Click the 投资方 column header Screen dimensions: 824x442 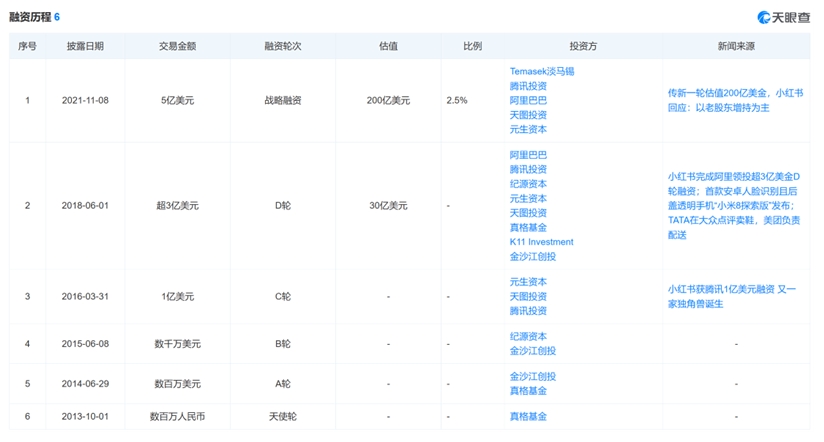point(583,46)
